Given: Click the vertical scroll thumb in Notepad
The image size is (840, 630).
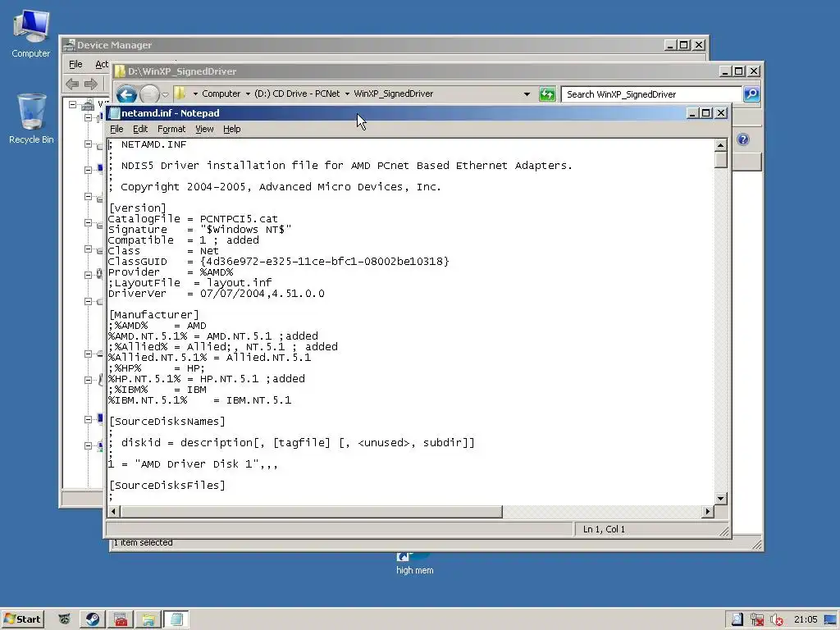Looking at the screenshot, I should (720, 160).
